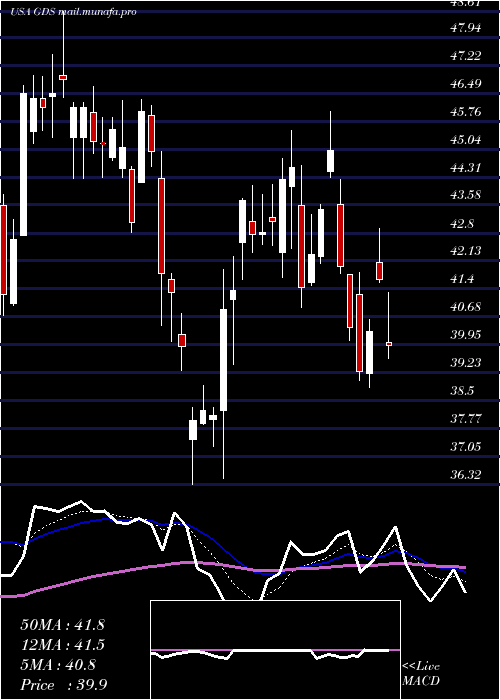Select the 40.68 price axis label
This screenshot has width=500, height=700.
tap(466, 307)
